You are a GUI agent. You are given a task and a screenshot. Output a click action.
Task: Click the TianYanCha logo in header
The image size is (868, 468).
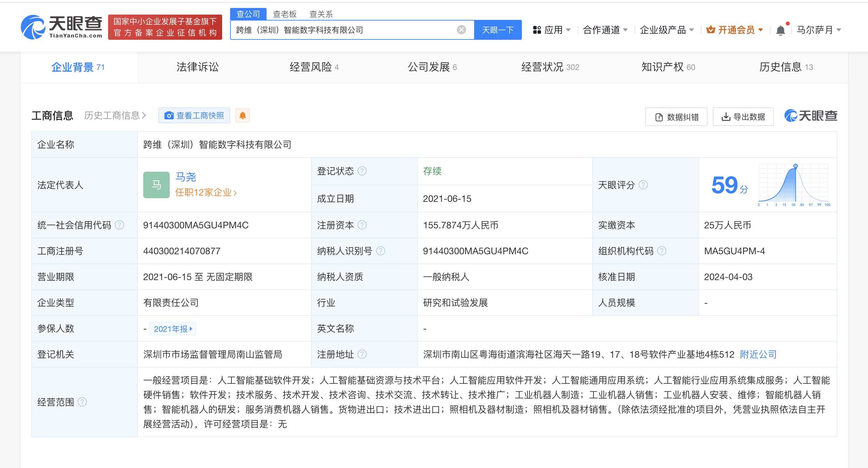click(x=62, y=27)
